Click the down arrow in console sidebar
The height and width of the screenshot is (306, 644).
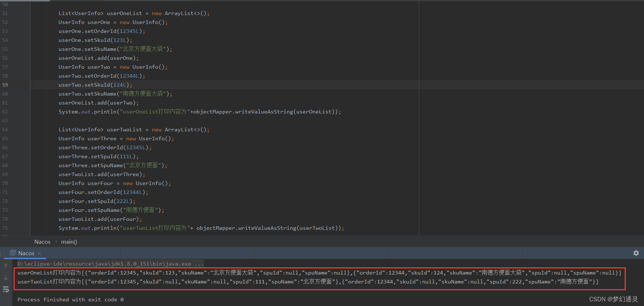coord(6,278)
